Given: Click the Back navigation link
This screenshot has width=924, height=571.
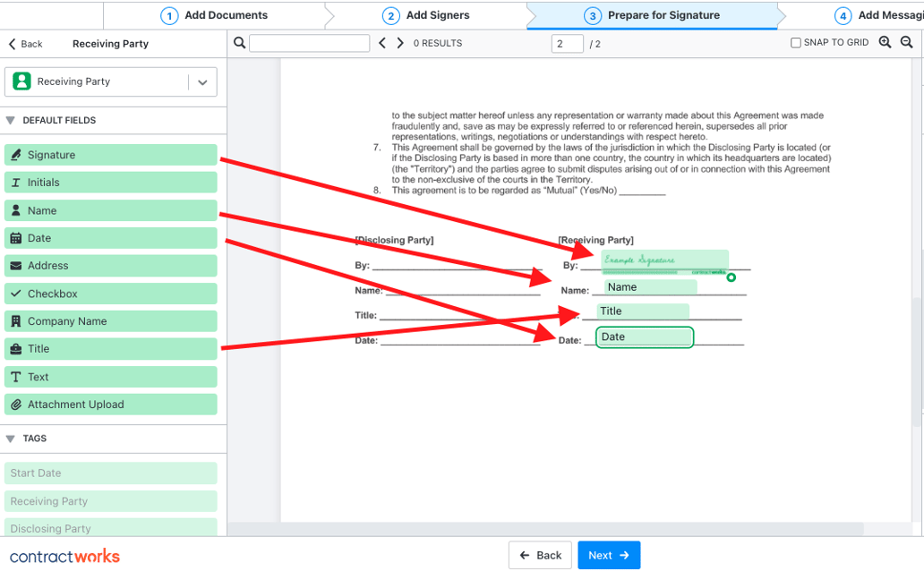Looking at the screenshot, I should click(26, 43).
